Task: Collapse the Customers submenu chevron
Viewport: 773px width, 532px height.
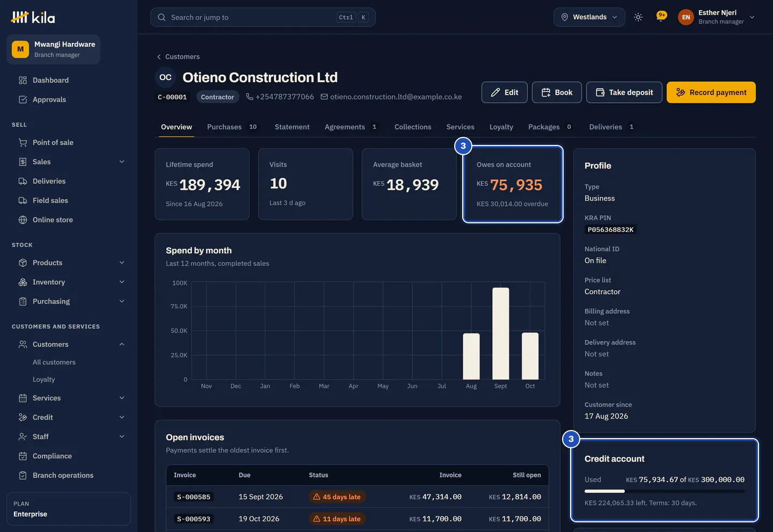Action: click(122, 344)
